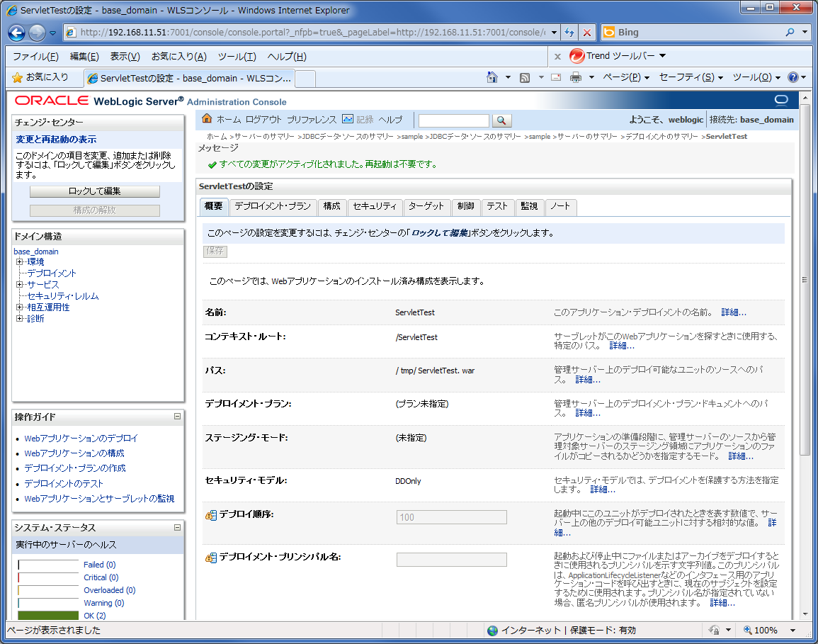818x644 pixels.
Task: Open the ファイル(F) menu
Action: pos(35,57)
